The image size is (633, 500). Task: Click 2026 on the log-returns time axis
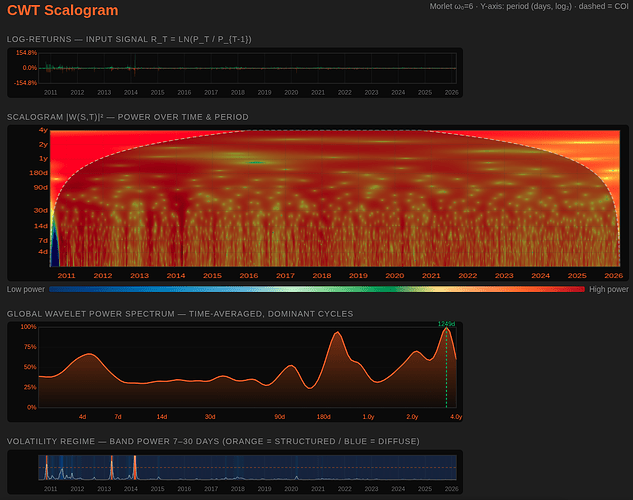click(451, 92)
